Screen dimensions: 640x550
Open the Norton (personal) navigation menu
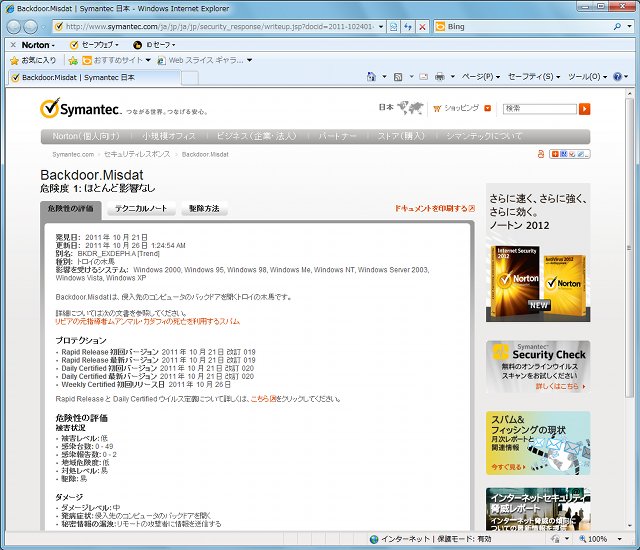[x=86, y=136]
